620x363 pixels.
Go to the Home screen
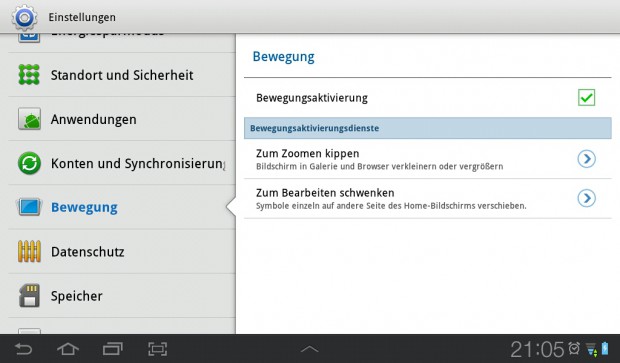coord(68,349)
